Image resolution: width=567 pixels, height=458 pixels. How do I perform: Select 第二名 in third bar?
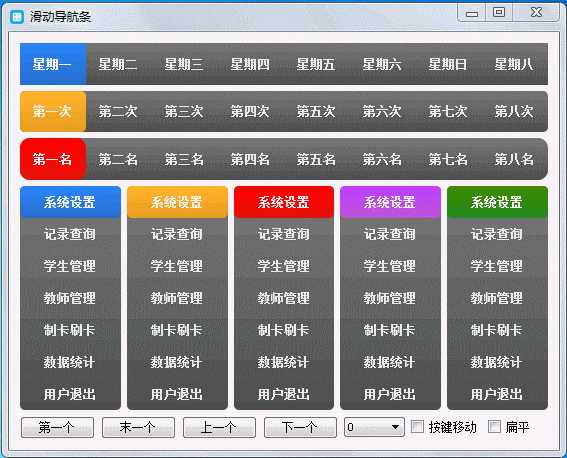(x=118, y=159)
